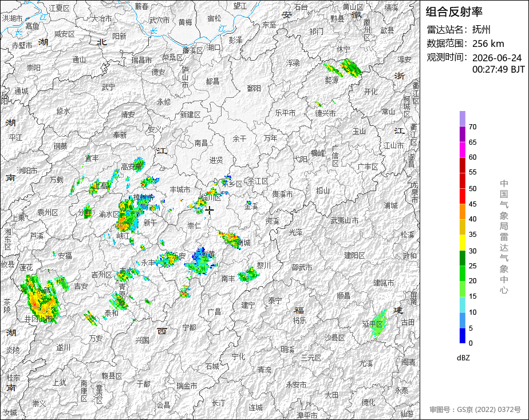This screenshot has width=529, height=420.
Task: Click the 余干 map label
Action: pyautogui.click(x=239, y=138)
